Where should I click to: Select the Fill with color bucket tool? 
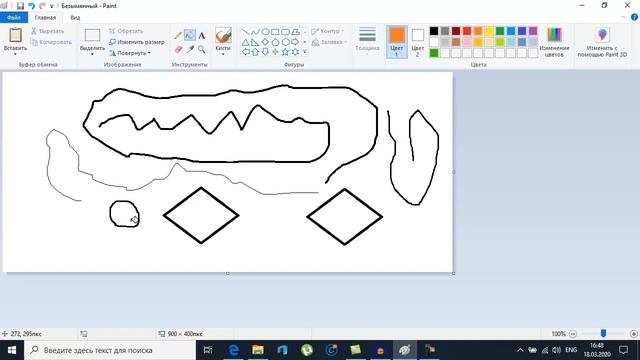coord(189,36)
